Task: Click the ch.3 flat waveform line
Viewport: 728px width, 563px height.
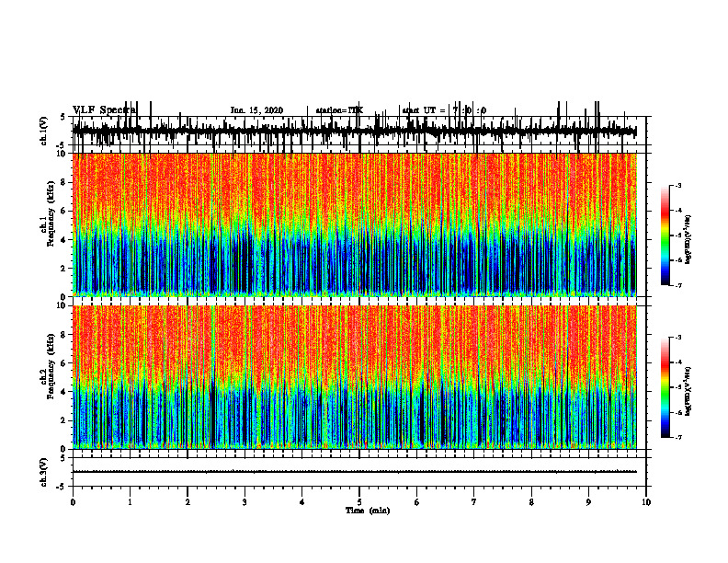Action: coord(354,472)
